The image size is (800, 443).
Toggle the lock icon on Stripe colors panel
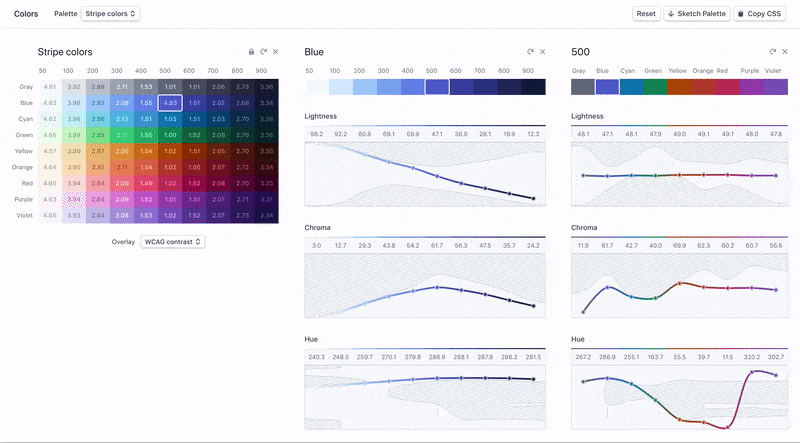tap(251, 52)
